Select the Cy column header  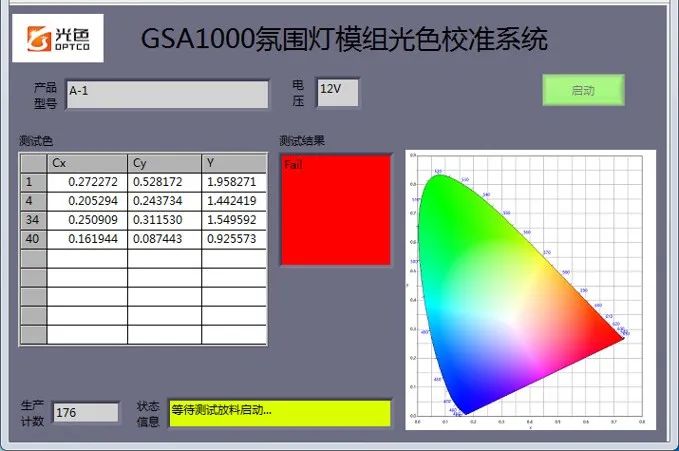(164, 163)
